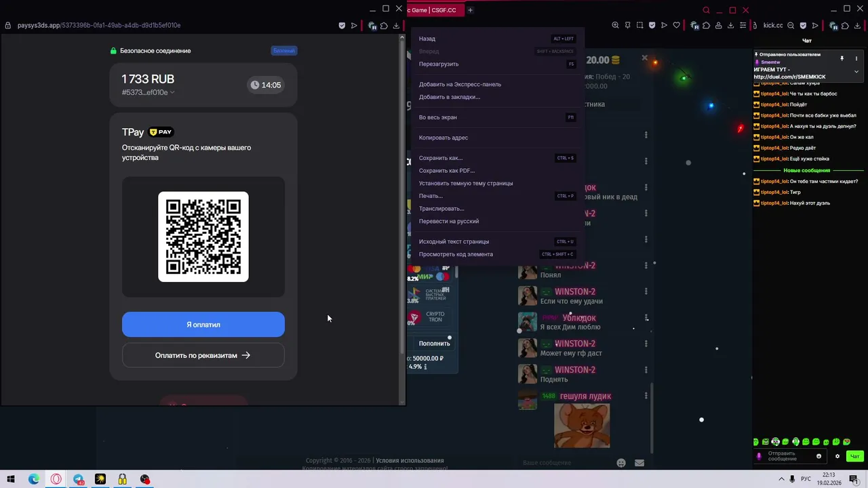This screenshot has height=488, width=868.
Task: Click the blue "Я оплатил" button
Action: click(203, 325)
